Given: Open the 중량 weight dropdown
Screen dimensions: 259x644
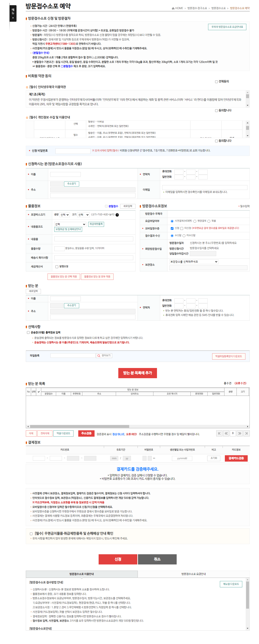Looking at the screenshot, I should 65,215.
